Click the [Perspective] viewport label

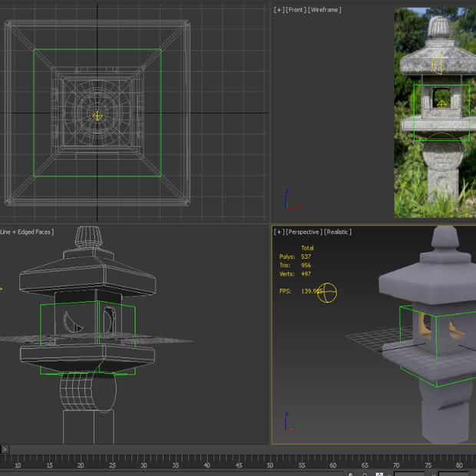tap(303, 232)
